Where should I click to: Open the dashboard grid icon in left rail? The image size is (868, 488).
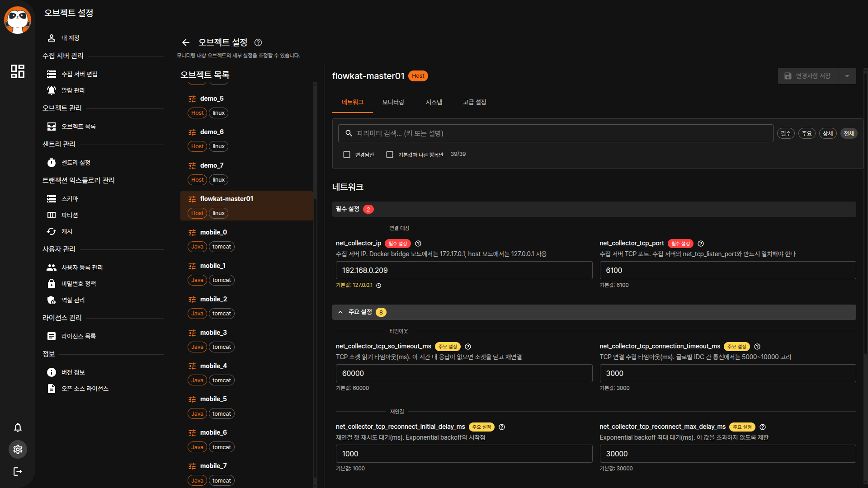18,71
